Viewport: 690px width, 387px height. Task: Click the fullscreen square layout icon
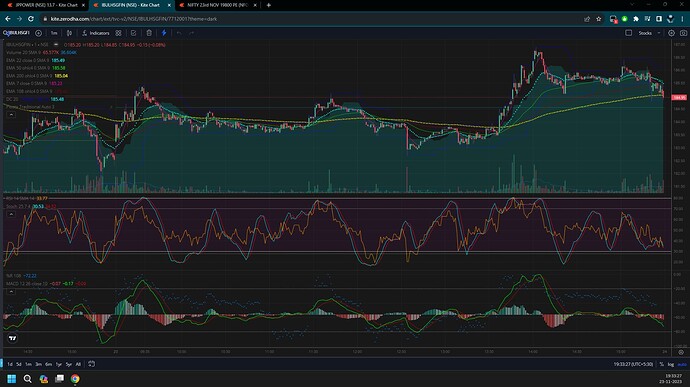pyautogui.click(x=629, y=33)
